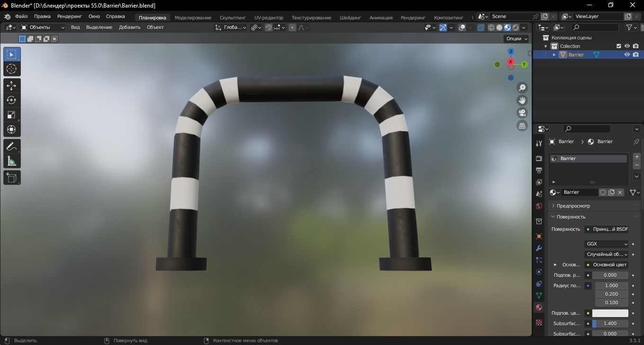Screen dimensions: 644x345
Task: Open the Output properties tab
Action: (539, 170)
